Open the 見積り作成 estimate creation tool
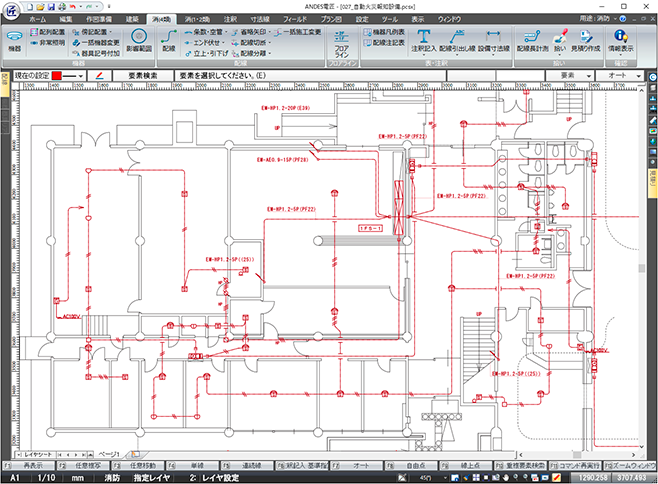Viewport: 658px width, 484px height. 585,42
